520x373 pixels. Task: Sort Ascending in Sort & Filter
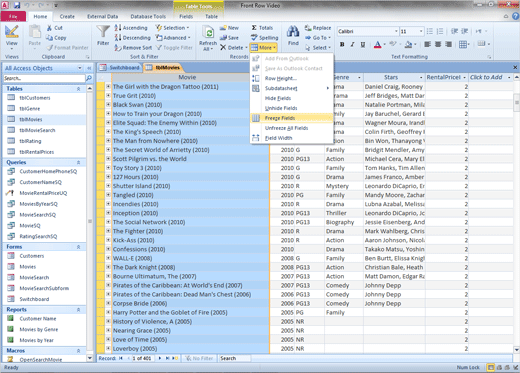(x=131, y=28)
